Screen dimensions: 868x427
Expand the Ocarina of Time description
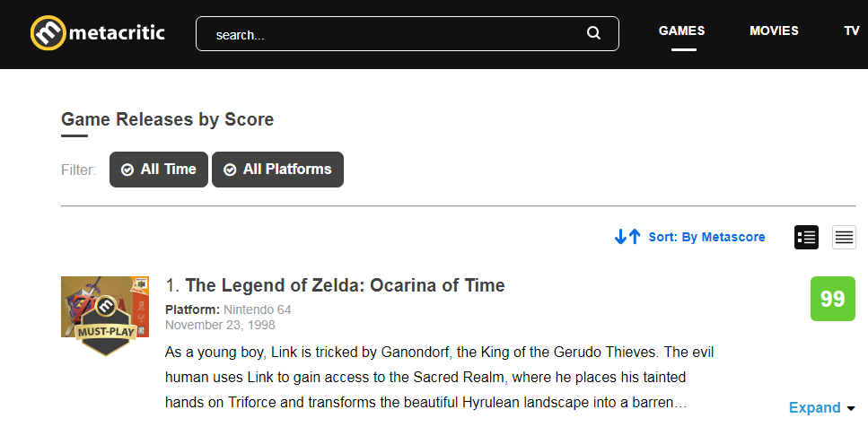click(x=814, y=407)
